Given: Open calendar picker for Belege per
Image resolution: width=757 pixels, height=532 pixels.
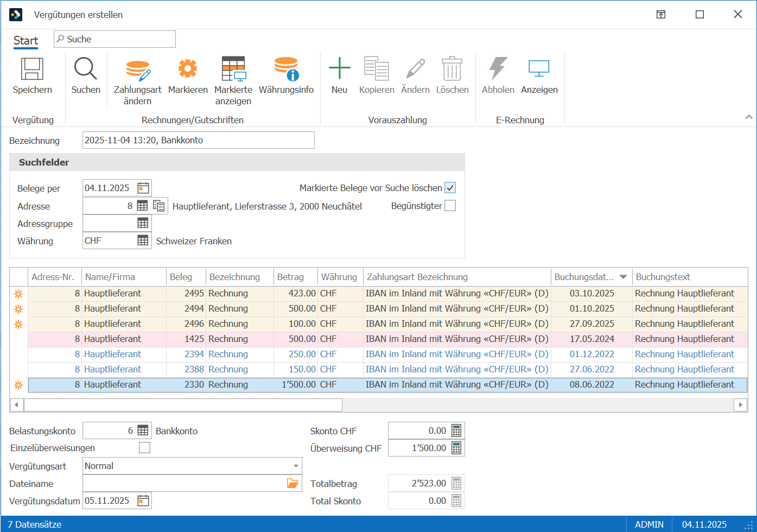Looking at the screenshot, I should [x=143, y=188].
